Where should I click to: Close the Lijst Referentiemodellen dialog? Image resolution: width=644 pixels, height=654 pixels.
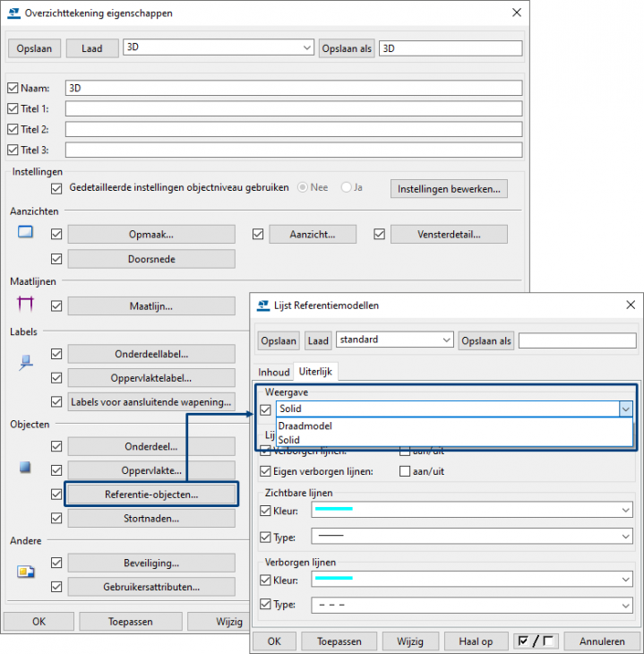click(x=631, y=305)
